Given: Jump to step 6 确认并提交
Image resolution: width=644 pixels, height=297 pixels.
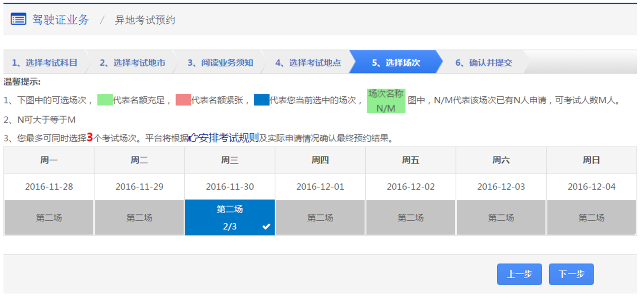Looking at the screenshot, I should click(483, 63).
